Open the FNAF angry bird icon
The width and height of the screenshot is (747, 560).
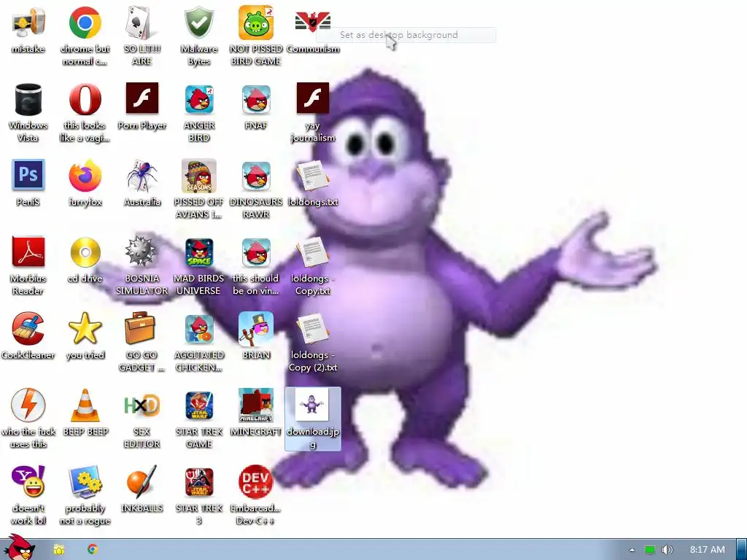tap(256, 99)
